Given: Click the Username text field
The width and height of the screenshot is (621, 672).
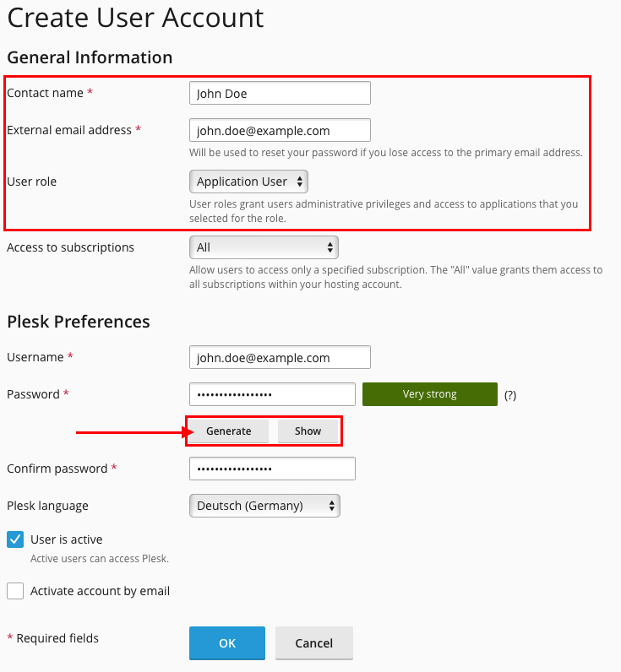Looking at the screenshot, I should 280,357.
